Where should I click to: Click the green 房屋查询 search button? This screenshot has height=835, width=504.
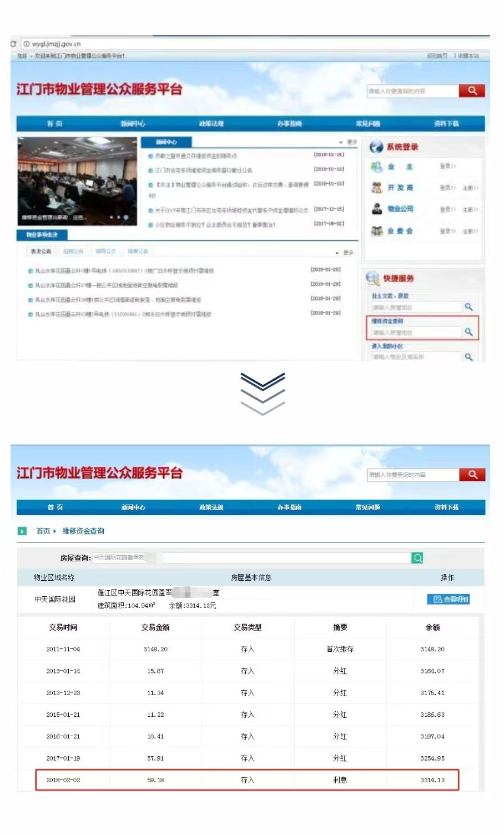(417, 557)
